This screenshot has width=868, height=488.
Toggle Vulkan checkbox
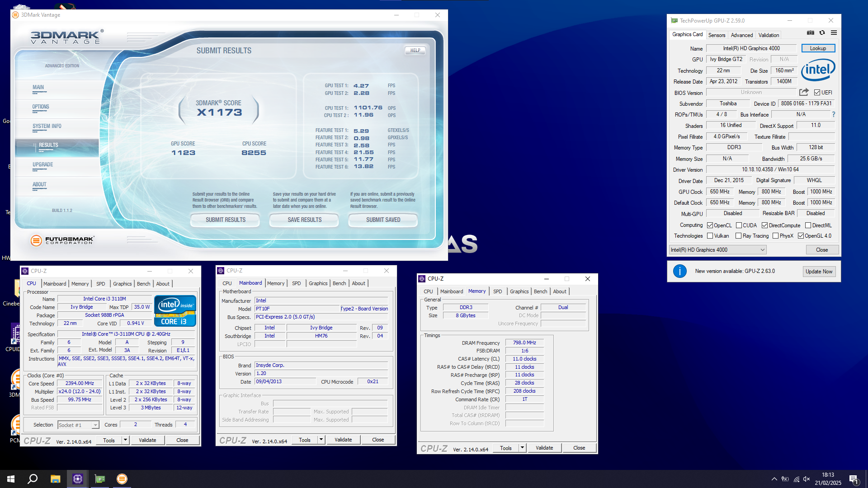pyautogui.click(x=710, y=236)
